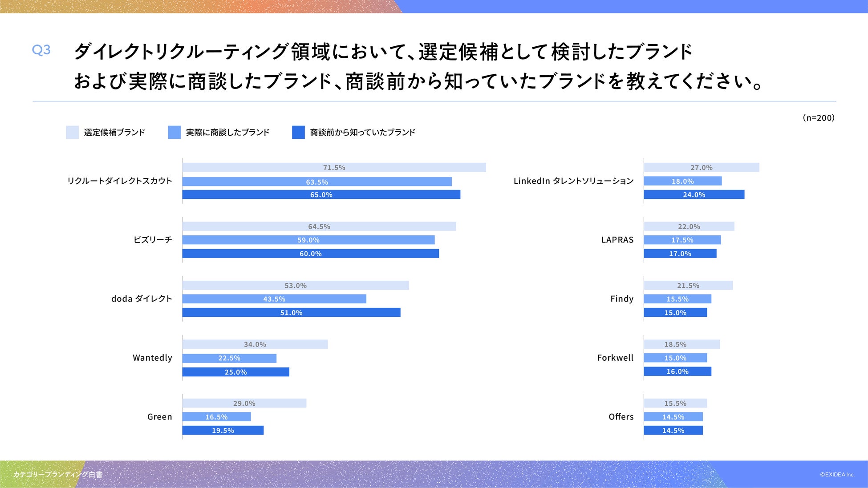Select the 65.0% dark blue bar
Image resolution: width=868 pixels, height=488 pixels.
pos(321,194)
